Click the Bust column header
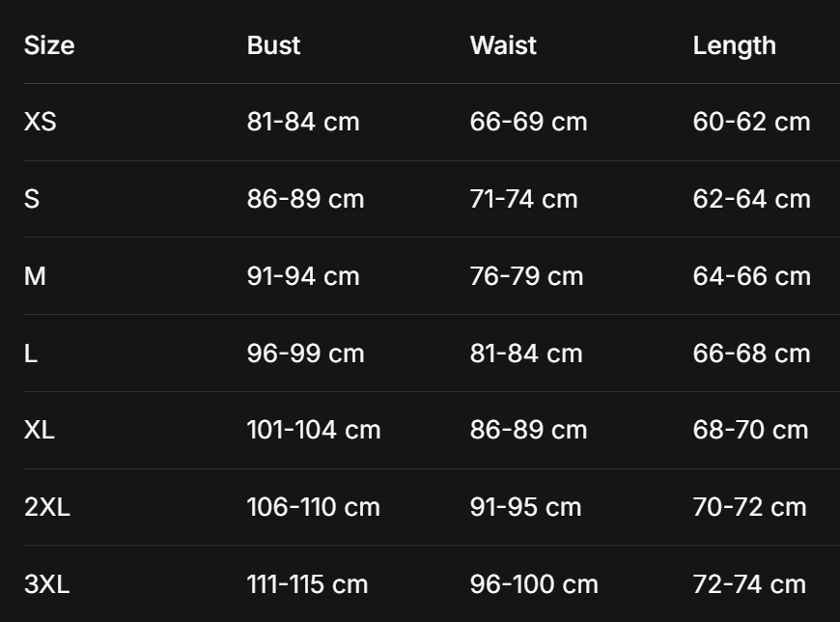 (x=273, y=45)
